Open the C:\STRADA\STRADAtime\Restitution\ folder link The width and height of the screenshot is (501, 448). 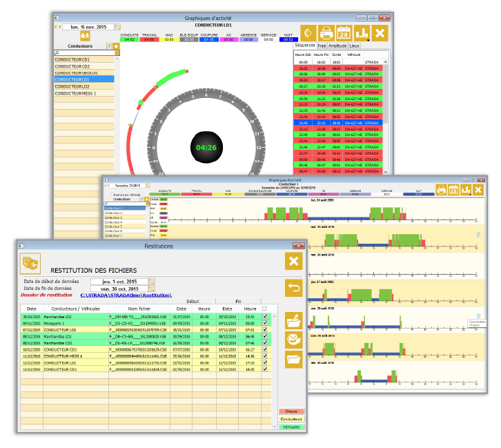tap(126, 295)
